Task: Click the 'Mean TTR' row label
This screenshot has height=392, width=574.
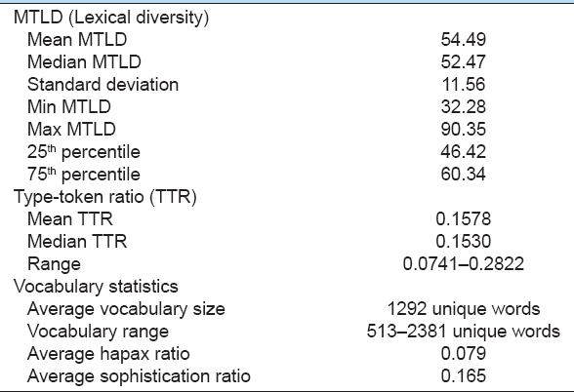Action: 70,219
